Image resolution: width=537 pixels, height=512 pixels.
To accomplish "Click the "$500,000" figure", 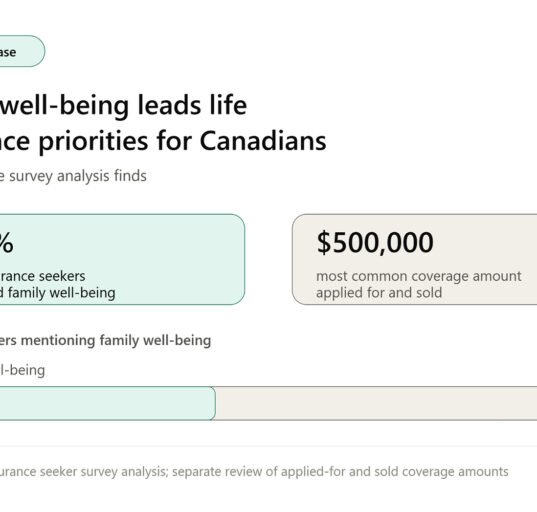I will pos(375,242).
